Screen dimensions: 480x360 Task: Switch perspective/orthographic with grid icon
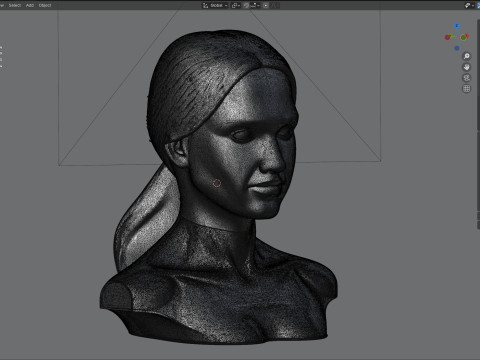point(467,89)
